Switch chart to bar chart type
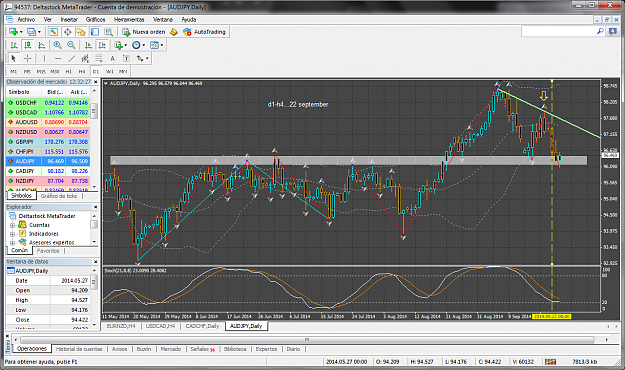 [14, 45]
